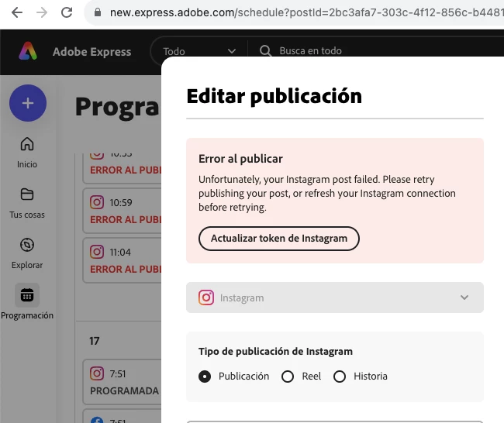Open the Todo search filter dropdown

(199, 51)
